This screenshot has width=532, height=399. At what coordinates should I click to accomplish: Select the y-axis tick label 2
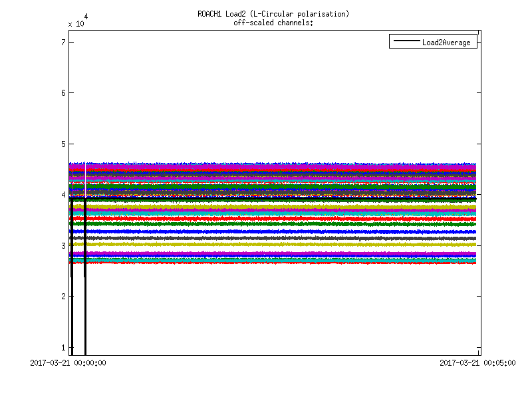click(63, 297)
